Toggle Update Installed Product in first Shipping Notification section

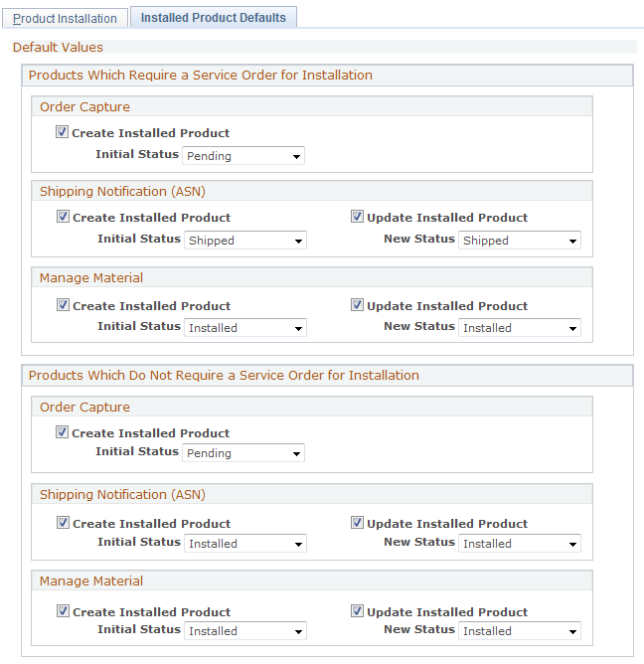358,217
